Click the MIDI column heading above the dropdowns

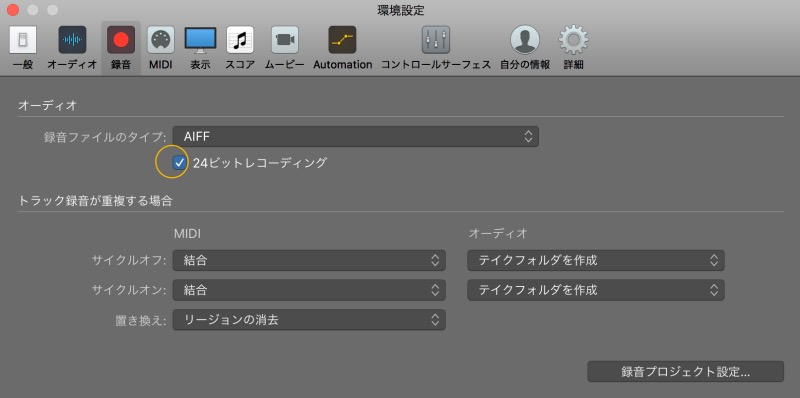coord(187,234)
